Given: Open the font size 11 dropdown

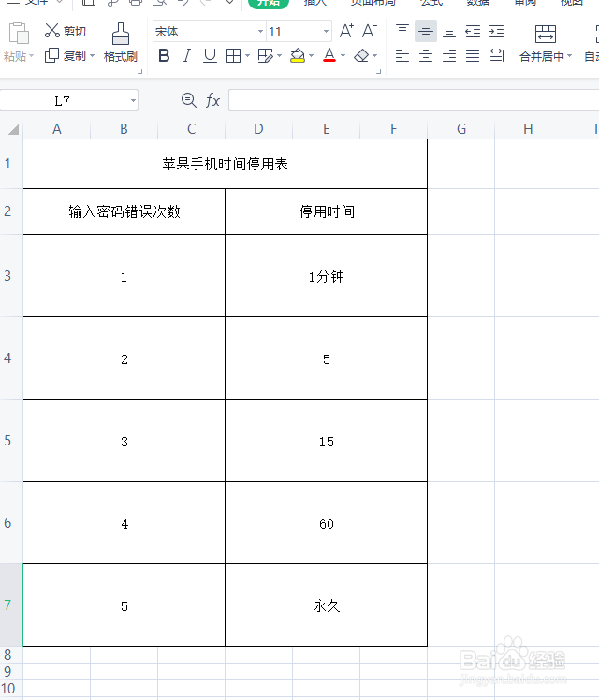Looking at the screenshot, I should (327, 31).
